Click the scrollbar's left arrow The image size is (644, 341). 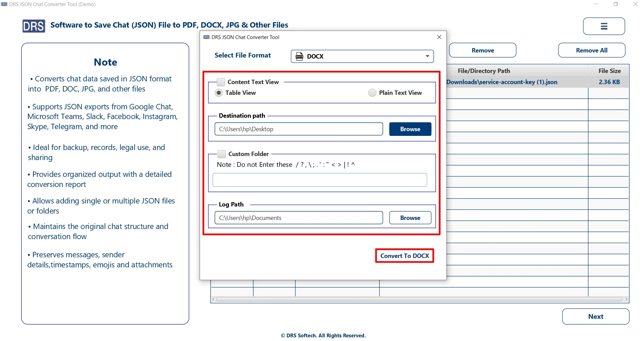213,299
